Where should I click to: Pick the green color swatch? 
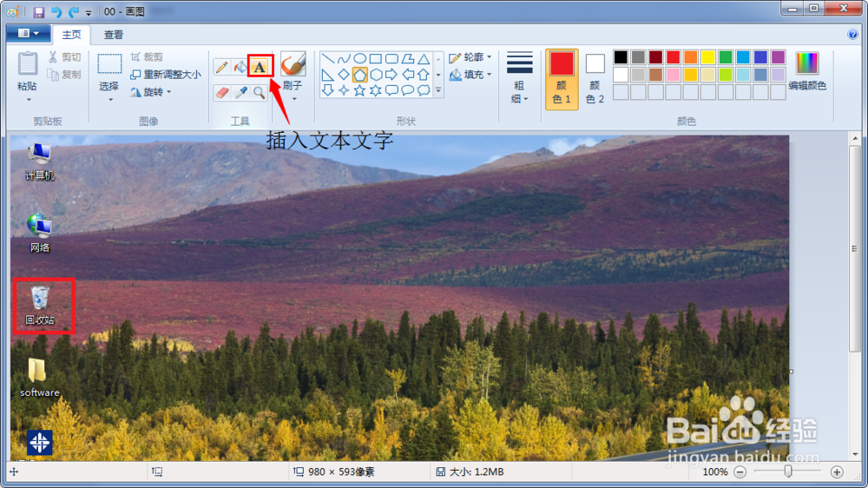pos(726,57)
